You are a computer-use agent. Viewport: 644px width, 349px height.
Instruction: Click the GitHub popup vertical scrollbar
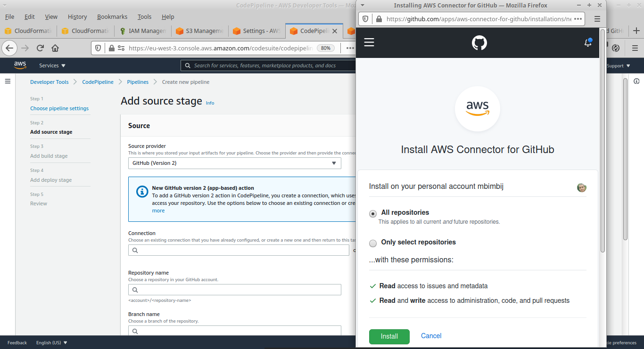[x=603, y=141]
